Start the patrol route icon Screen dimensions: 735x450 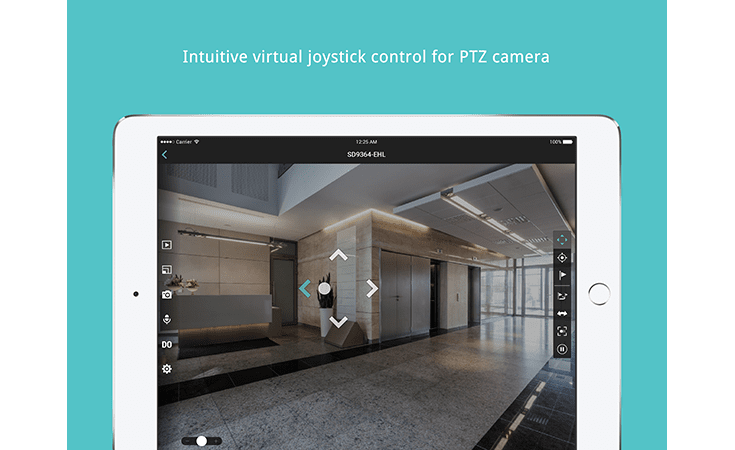(562, 295)
